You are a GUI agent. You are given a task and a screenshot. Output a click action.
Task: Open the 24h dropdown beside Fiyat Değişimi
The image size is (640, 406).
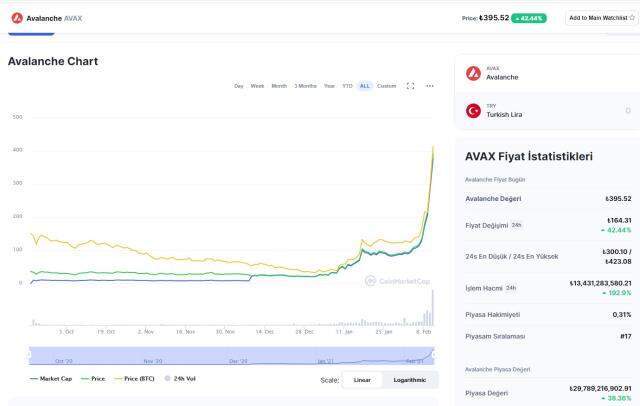point(516,225)
